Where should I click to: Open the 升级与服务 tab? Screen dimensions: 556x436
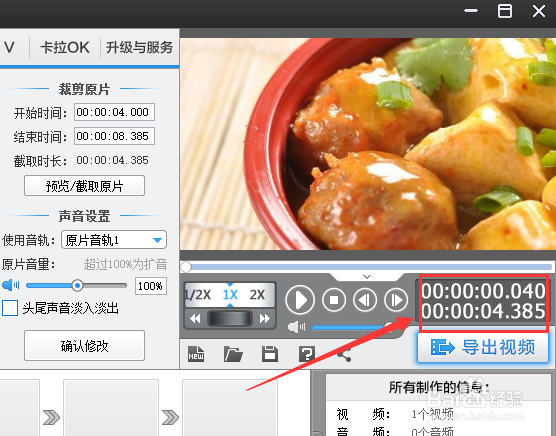tap(139, 47)
